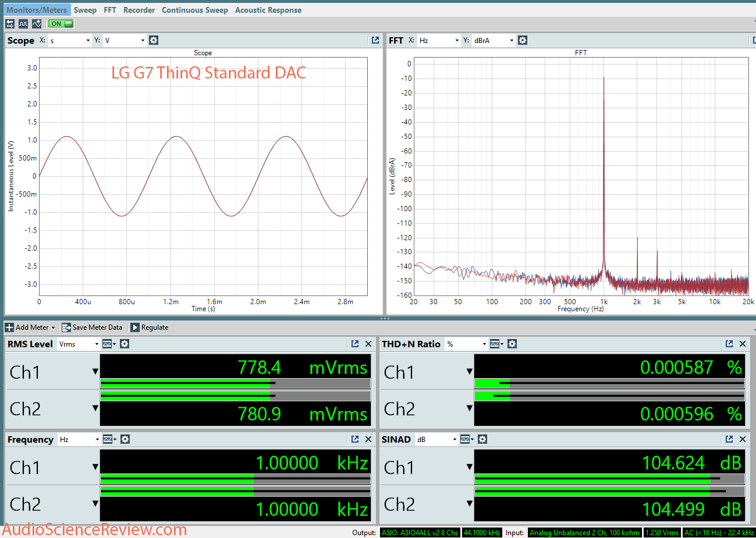Open Frequency meter display-type icon
Viewport: 756px width, 538px height.
point(109,439)
